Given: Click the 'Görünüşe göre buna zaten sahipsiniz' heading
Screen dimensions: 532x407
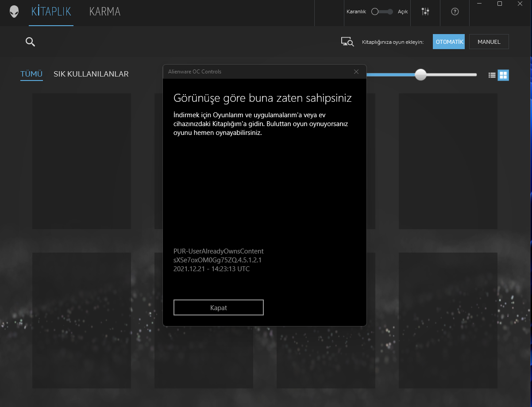Looking at the screenshot, I should click(262, 98).
